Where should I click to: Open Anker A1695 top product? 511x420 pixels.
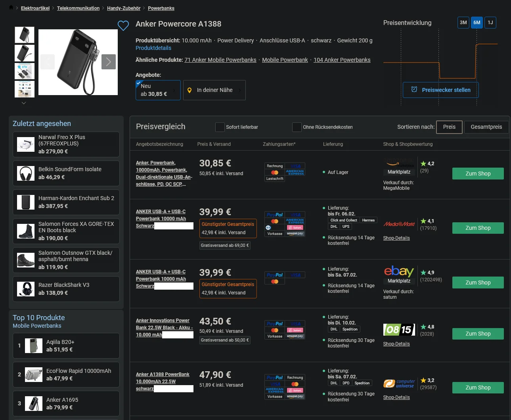tap(66, 403)
